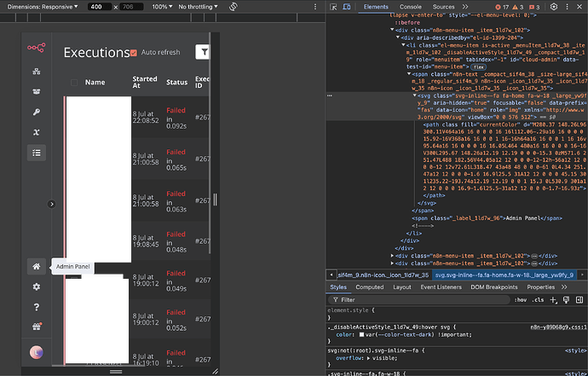Collapse the svg element node

pyautogui.click(x=415, y=95)
